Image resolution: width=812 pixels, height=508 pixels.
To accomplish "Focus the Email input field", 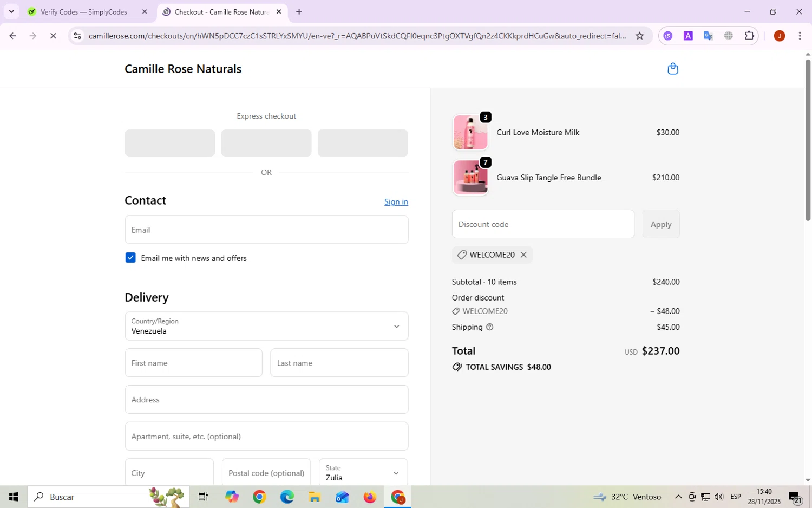I will click(x=266, y=230).
